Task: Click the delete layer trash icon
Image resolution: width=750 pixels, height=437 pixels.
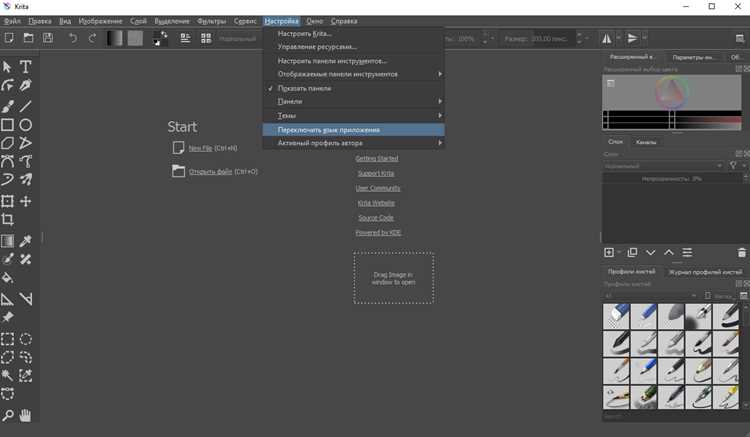Action: tap(741, 252)
